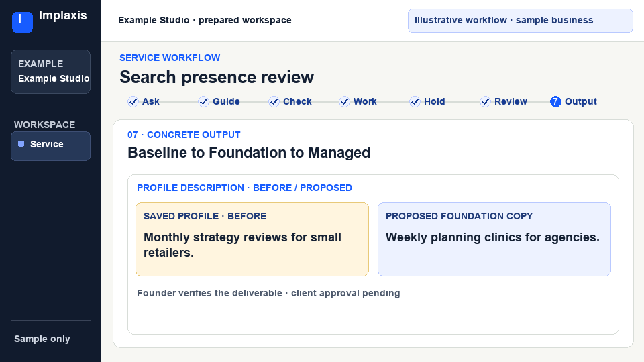Click the Guide step checkmark icon

pyautogui.click(x=203, y=101)
